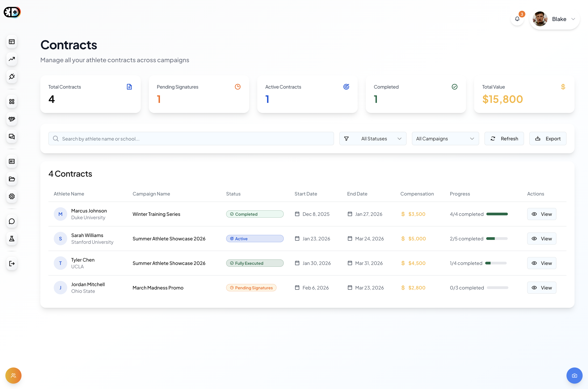Viewport: 588px width, 389px height.
Task: Click Sarah Williams' 2/5 progress bar
Action: 497,239
